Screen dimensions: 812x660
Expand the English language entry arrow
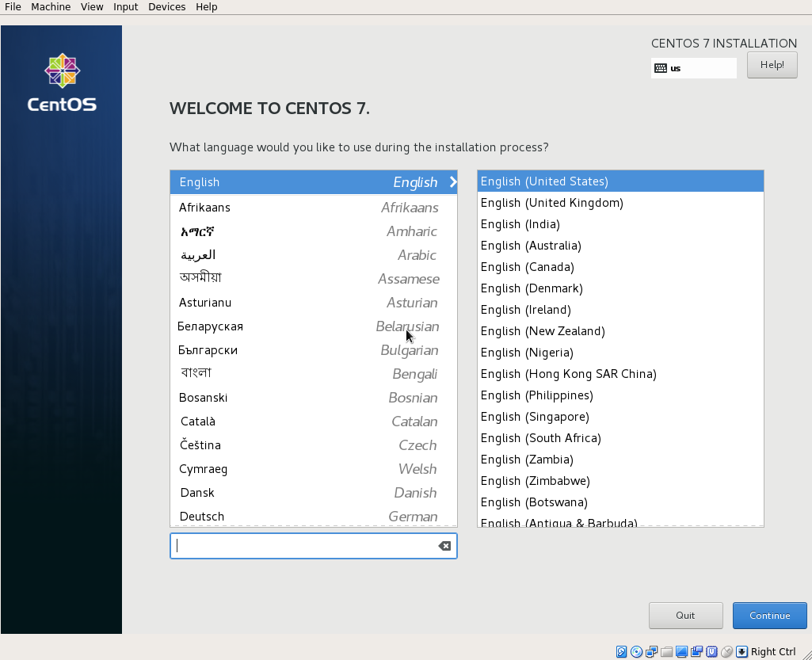coord(452,181)
